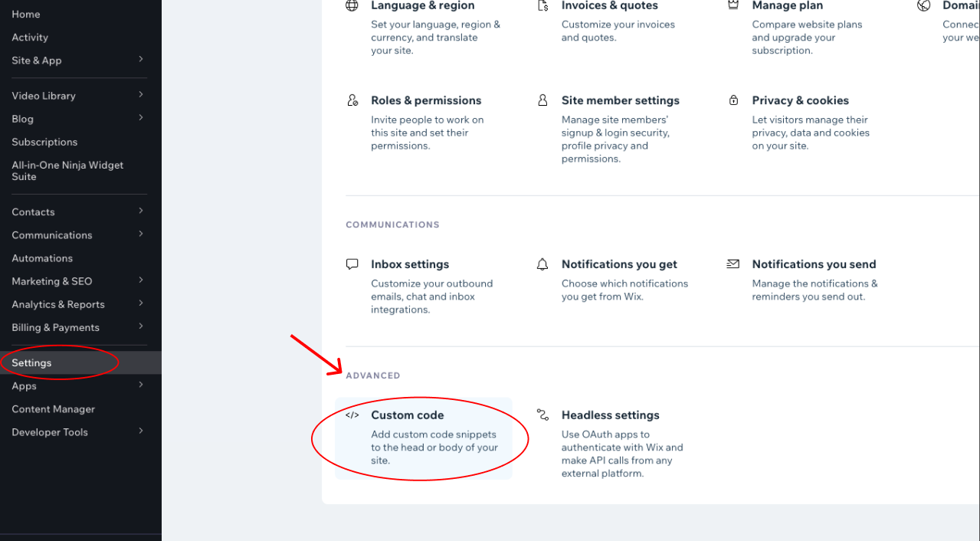Image resolution: width=980 pixels, height=541 pixels.
Task: Select Settings in the sidebar
Action: coord(80,362)
